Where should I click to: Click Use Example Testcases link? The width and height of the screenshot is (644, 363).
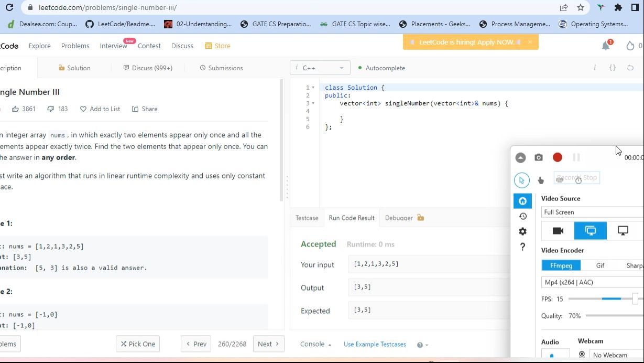tap(375, 344)
